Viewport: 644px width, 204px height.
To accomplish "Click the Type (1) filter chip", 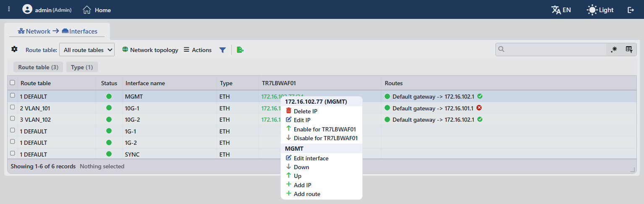I will tap(82, 67).
